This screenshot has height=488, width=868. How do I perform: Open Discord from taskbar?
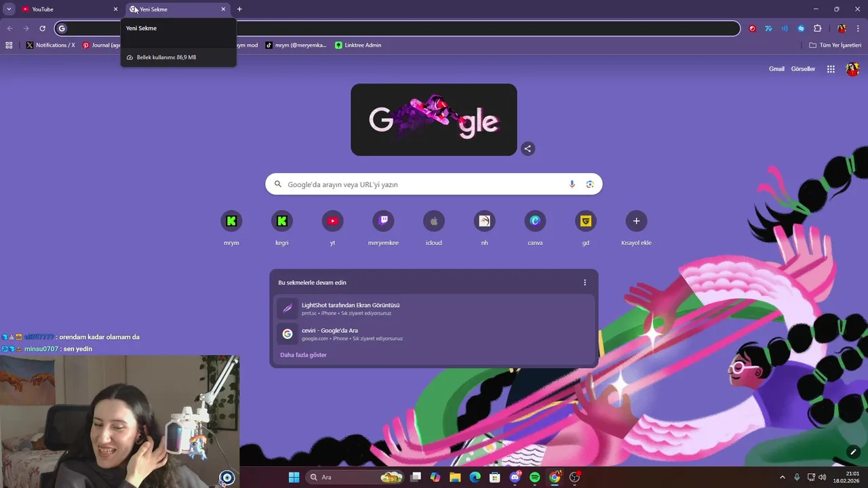[515, 477]
